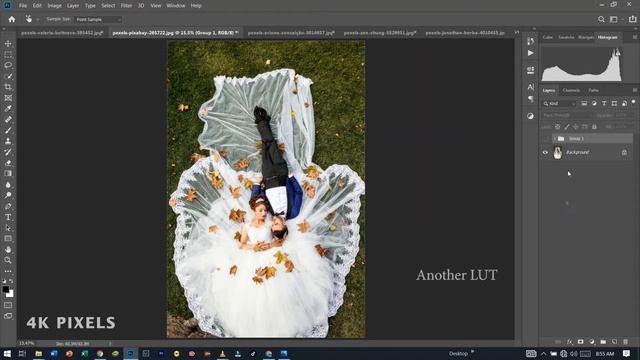
Task: Toggle filter for smart objects
Action: click(x=624, y=104)
